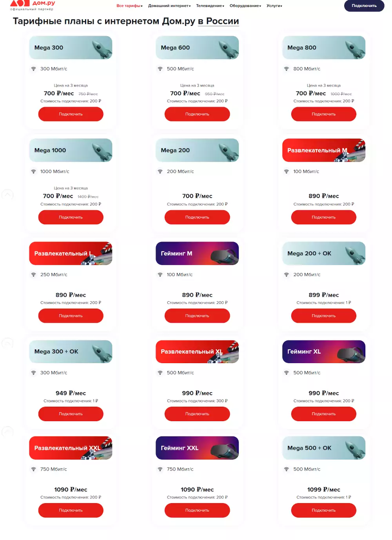
Task: Select the Mega 200 + OK tariff banner
Action: pyautogui.click(x=324, y=253)
